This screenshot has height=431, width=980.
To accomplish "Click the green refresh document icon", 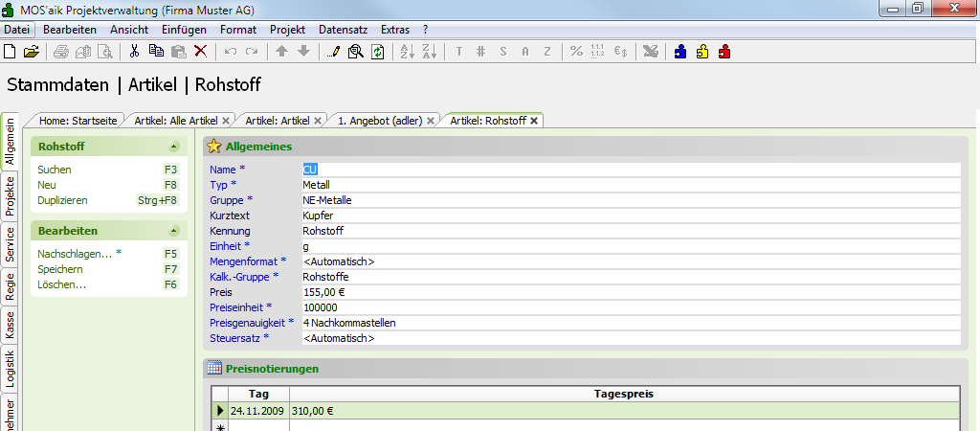I will point(377,52).
